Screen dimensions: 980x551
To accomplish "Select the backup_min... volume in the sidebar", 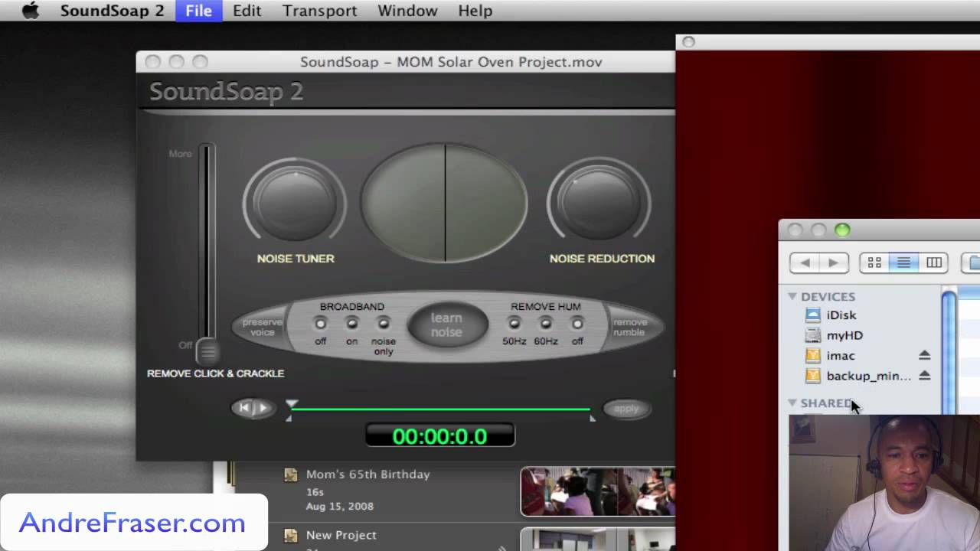I will click(x=868, y=376).
